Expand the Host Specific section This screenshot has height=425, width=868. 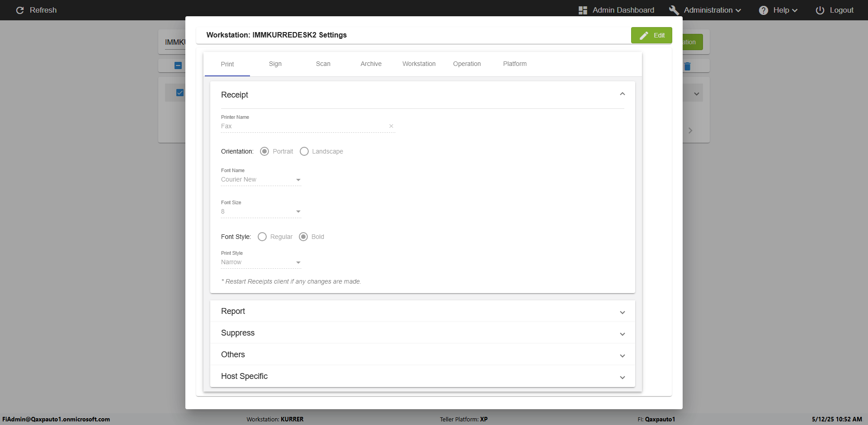[x=422, y=376]
